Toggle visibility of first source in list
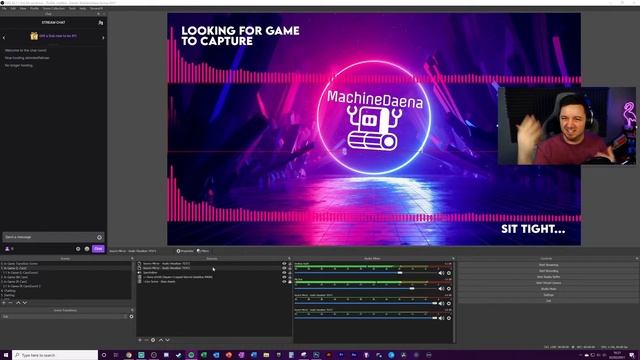The width and height of the screenshot is (640, 360). [284, 264]
